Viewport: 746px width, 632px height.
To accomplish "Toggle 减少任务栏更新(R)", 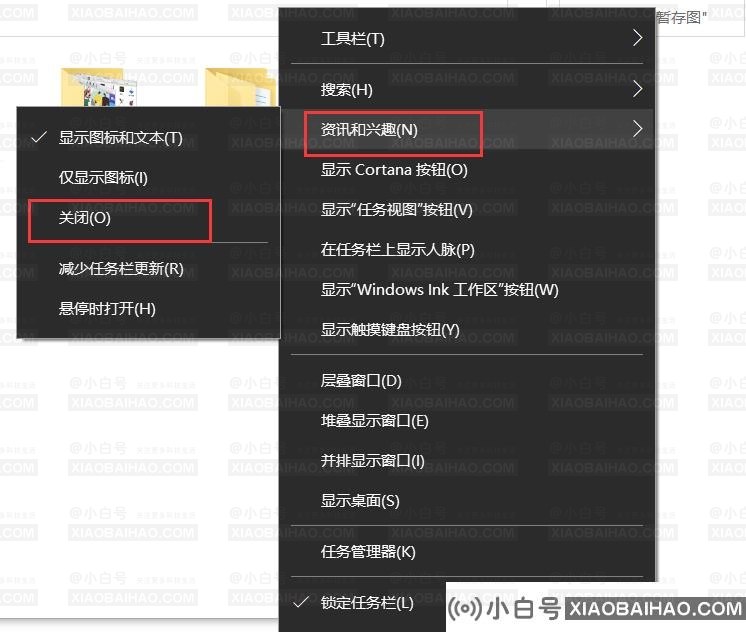I will (148, 269).
